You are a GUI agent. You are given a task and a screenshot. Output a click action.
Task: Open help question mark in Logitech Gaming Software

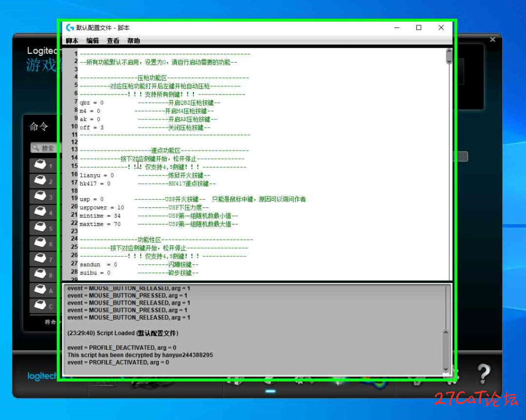coord(484,373)
